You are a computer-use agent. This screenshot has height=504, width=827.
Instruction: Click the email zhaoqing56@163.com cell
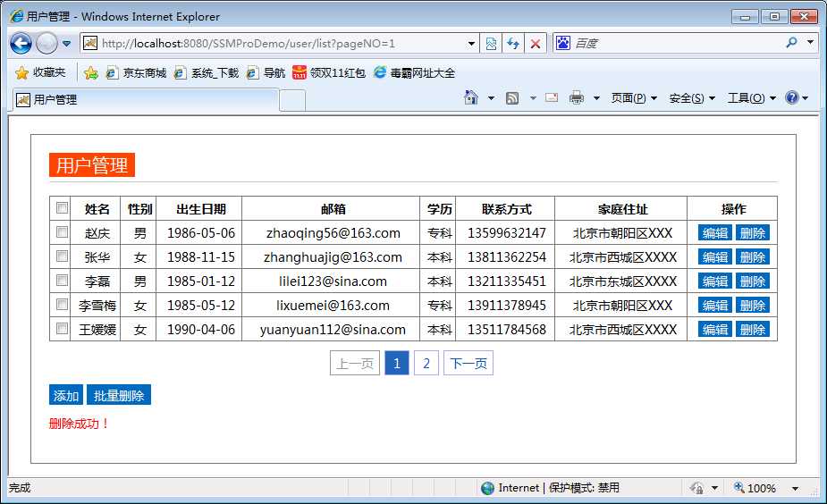(333, 233)
